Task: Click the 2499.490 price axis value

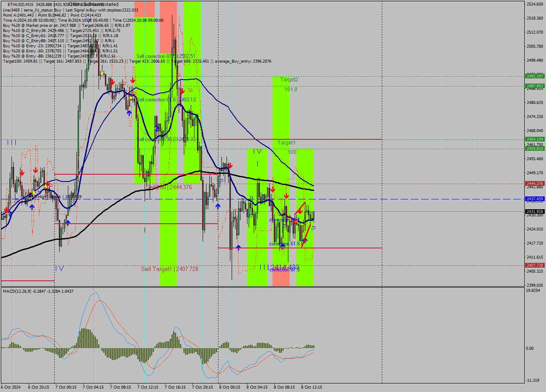Action: click(534, 61)
